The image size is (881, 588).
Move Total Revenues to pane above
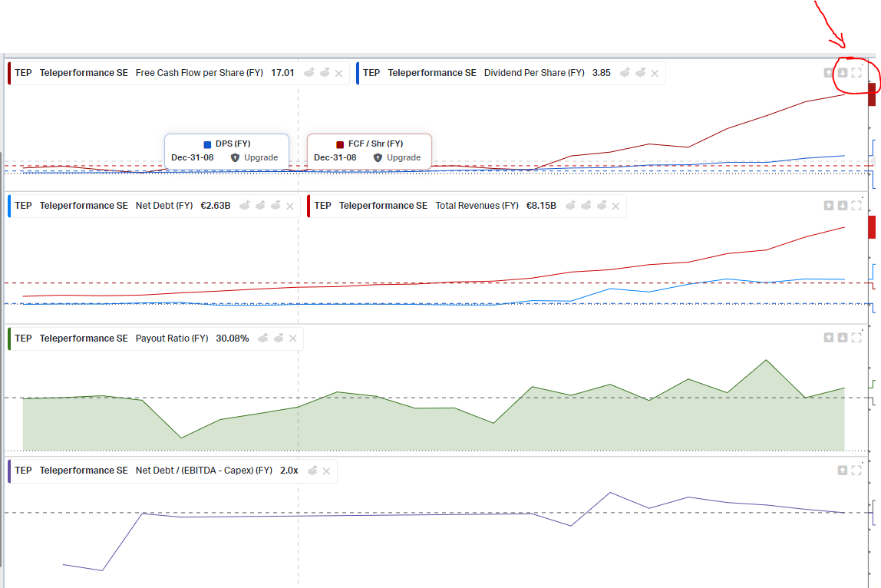[586, 205]
